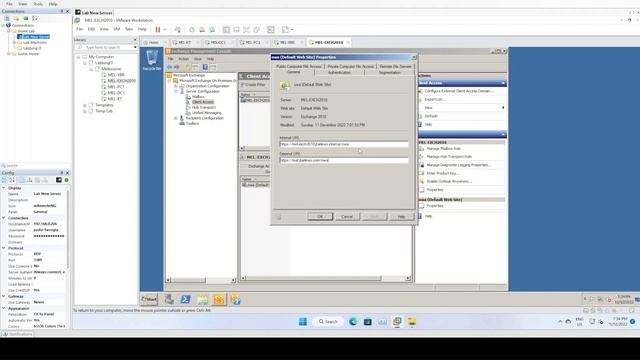
Task: Click the VMware send Ctrl+Alt+Del toolbar icon
Action: 178,29
